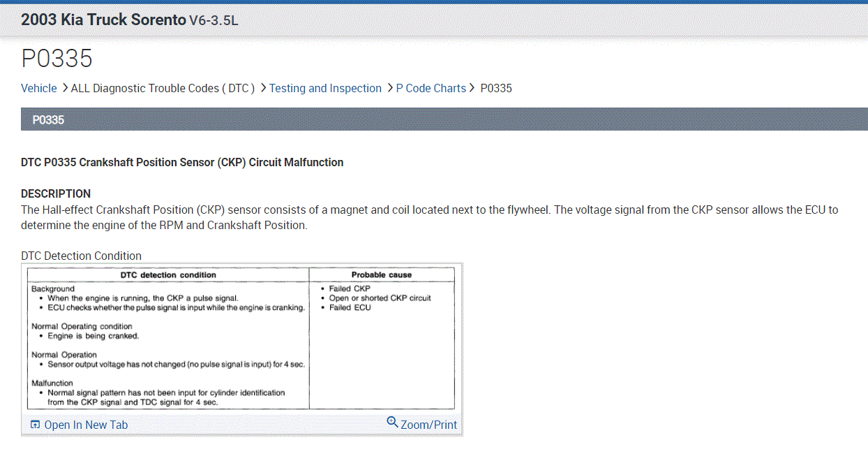Viewport: 868px width, 461px height.
Task: Click the Probable cause column header
Action: pyautogui.click(x=382, y=275)
